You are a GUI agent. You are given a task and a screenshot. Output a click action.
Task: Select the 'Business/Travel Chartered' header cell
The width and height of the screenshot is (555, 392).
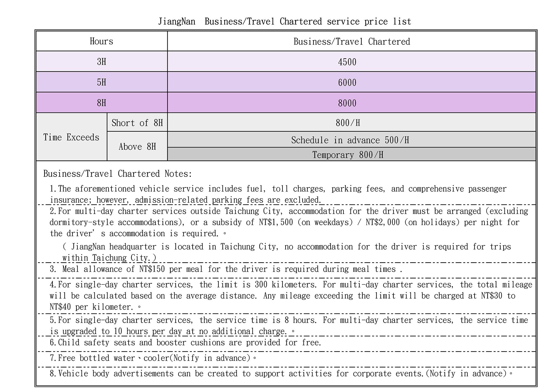[x=352, y=41]
